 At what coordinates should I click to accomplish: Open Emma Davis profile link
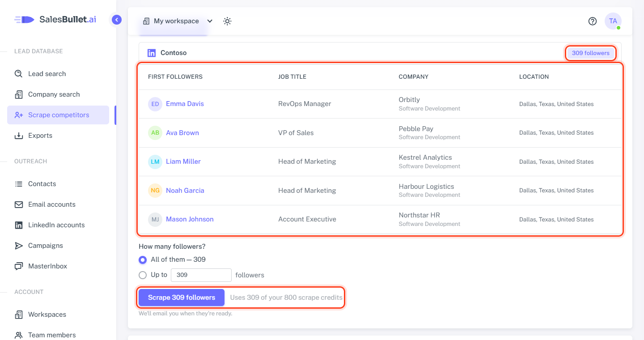coord(185,104)
